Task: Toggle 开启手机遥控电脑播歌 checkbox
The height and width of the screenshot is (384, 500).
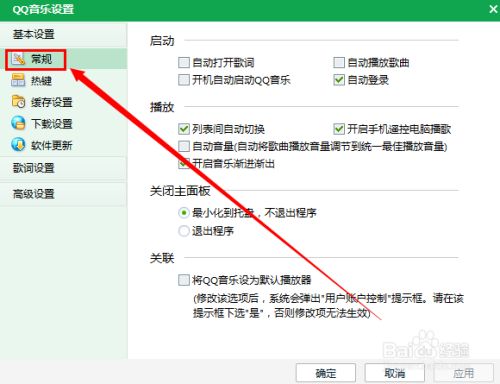Action: [x=339, y=129]
